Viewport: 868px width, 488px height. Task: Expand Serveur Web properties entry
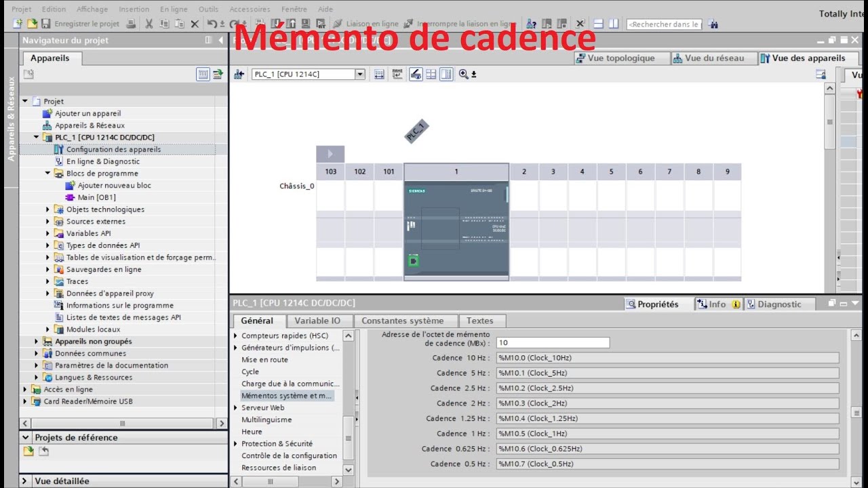tap(235, 408)
